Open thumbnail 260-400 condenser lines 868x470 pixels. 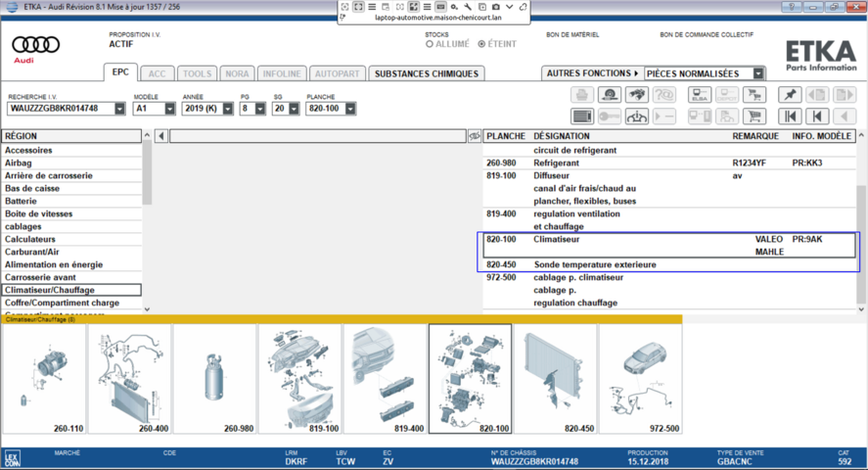129,379
